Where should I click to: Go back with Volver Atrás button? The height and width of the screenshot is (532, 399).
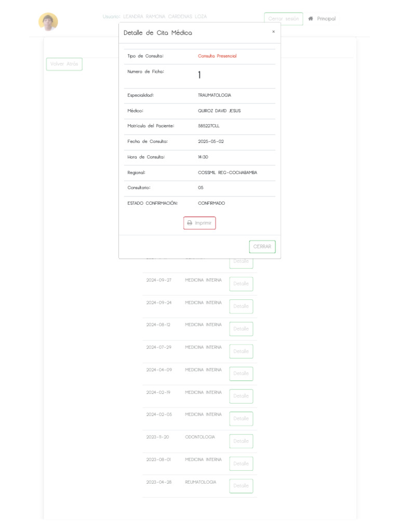(x=64, y=64)
